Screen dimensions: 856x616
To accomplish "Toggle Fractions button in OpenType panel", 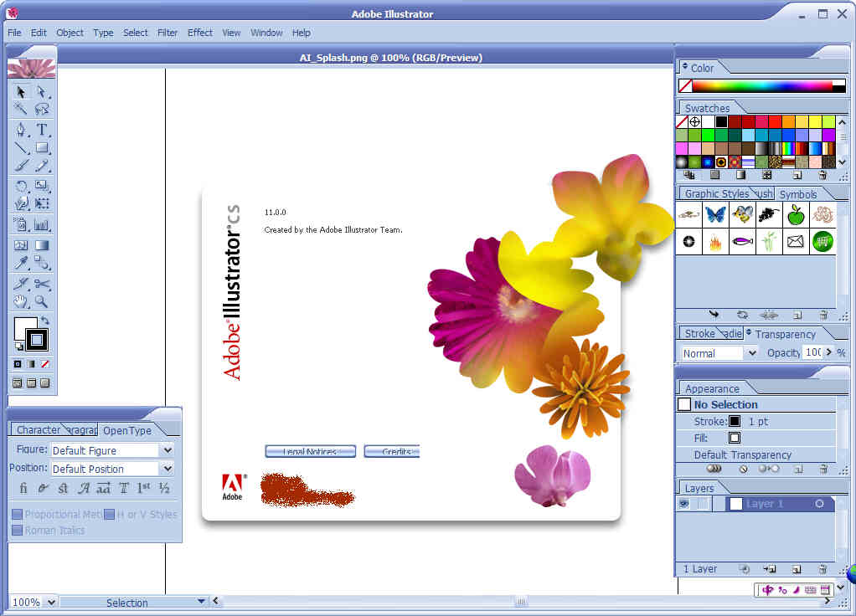I will coord(164,488).
